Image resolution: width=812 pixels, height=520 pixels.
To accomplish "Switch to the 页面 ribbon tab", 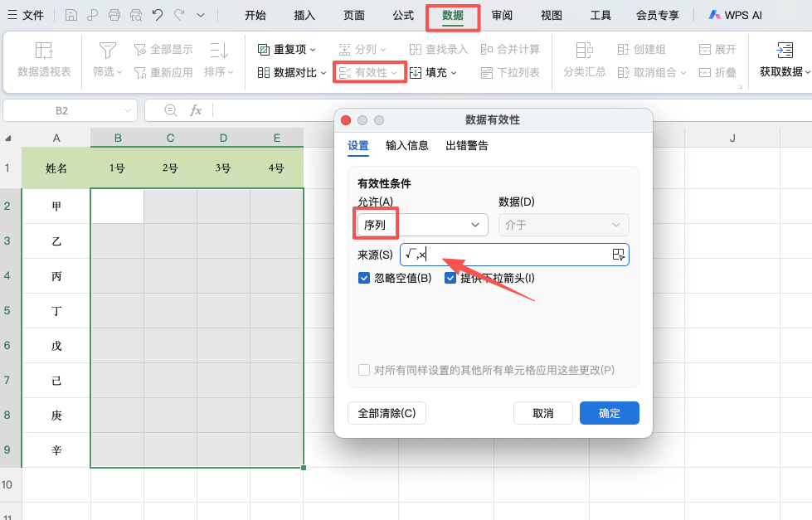I will 354,16.
